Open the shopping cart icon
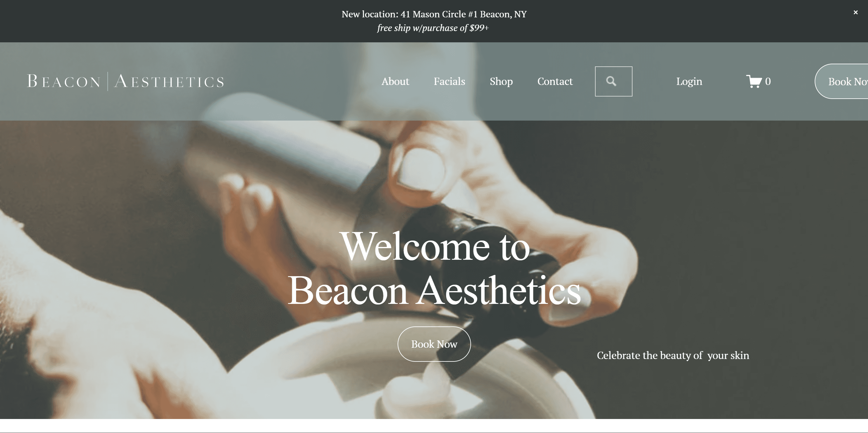868x433 pixels. [754, 81]
